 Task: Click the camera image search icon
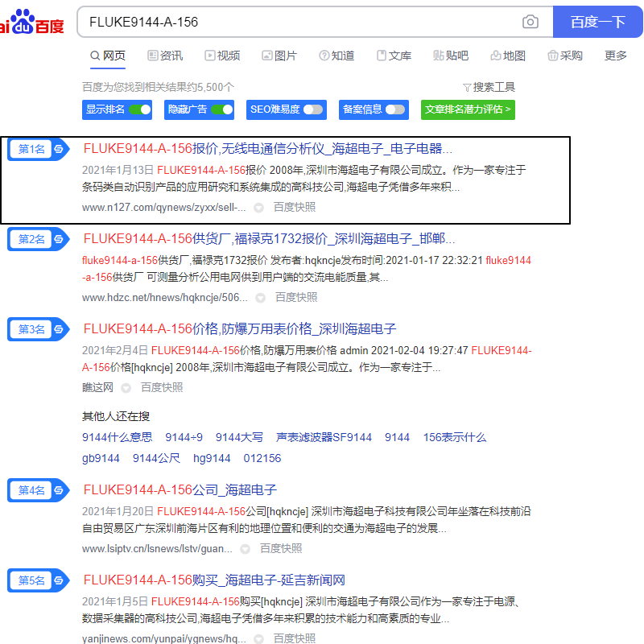530,22
